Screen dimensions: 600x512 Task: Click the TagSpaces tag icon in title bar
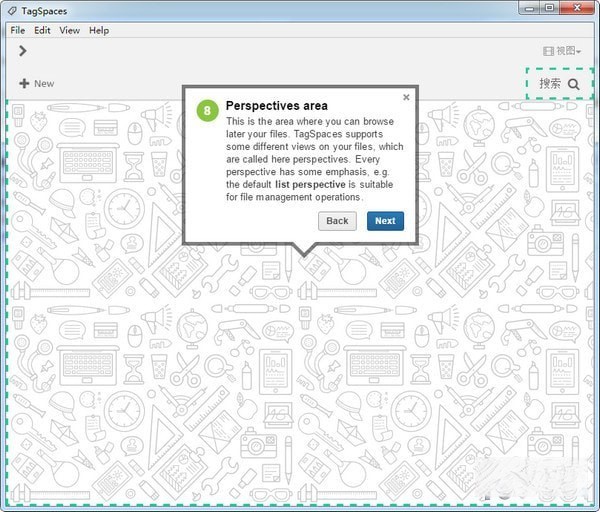pos(11,9)
